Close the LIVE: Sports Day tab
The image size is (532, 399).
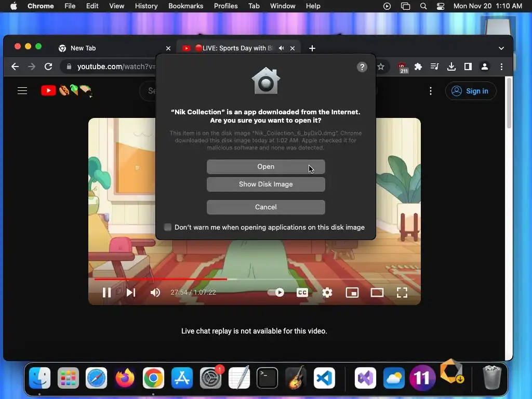(x=292, y=48)
